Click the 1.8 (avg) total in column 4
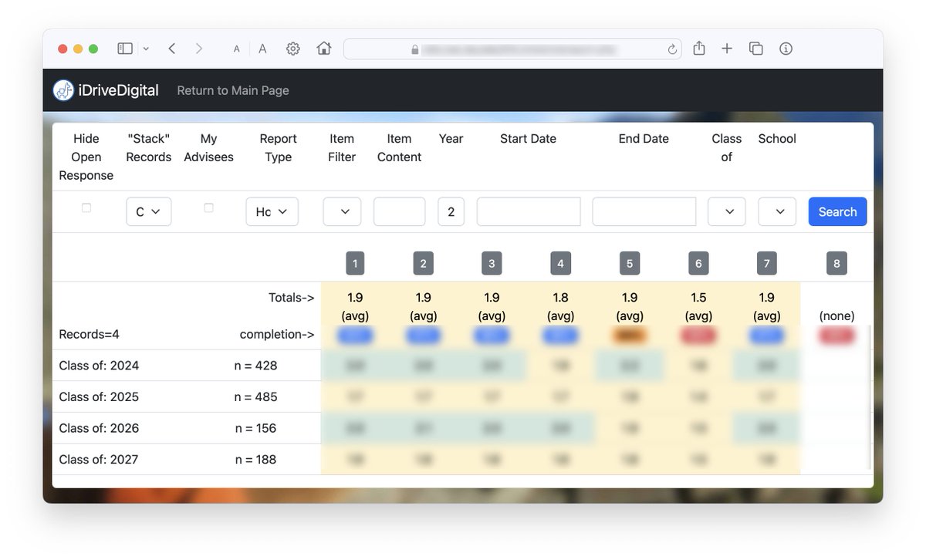 [x=560, y=306]
